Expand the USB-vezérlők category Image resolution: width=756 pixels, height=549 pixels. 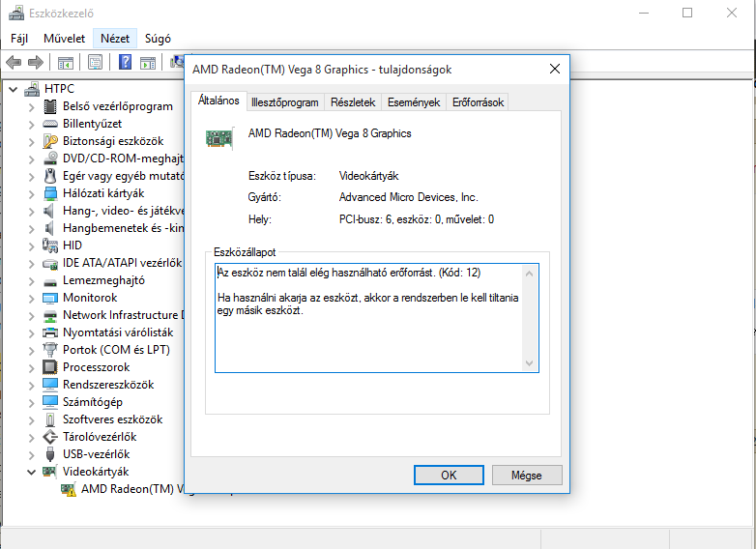31,454
